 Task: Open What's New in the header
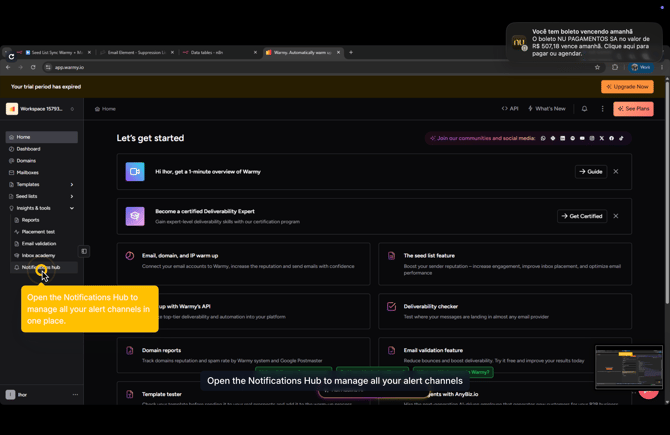tap(547, 109)
